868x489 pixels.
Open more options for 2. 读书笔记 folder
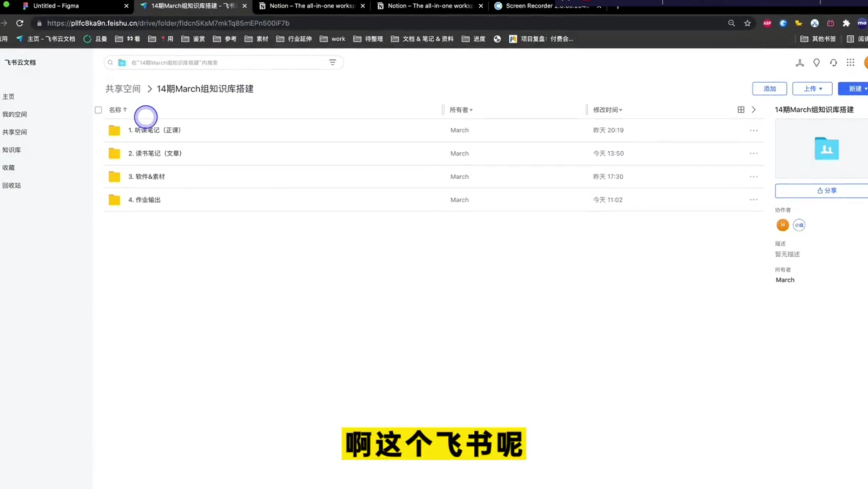753,153
